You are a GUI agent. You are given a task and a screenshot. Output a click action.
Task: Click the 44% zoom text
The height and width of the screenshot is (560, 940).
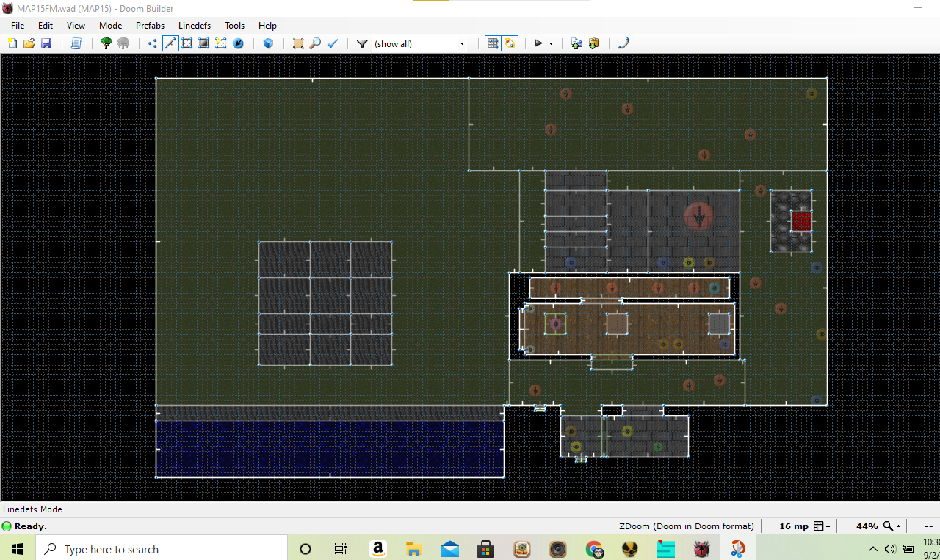(867, 526)
